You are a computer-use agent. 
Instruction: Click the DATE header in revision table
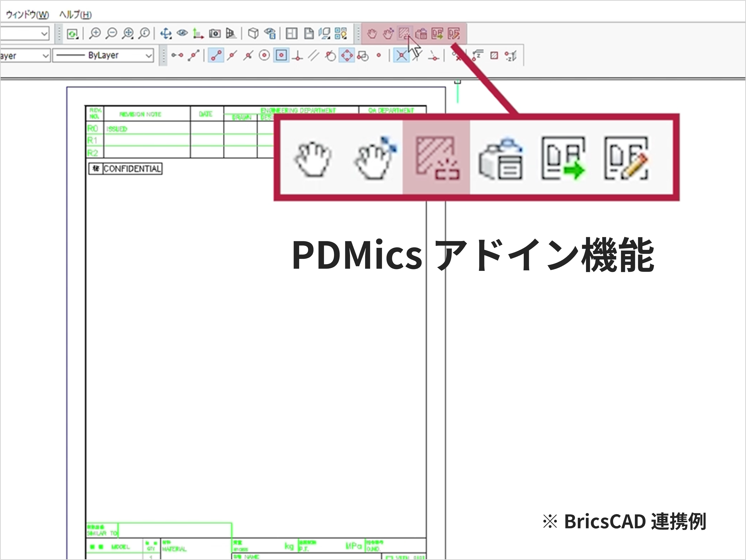(205, 114)
